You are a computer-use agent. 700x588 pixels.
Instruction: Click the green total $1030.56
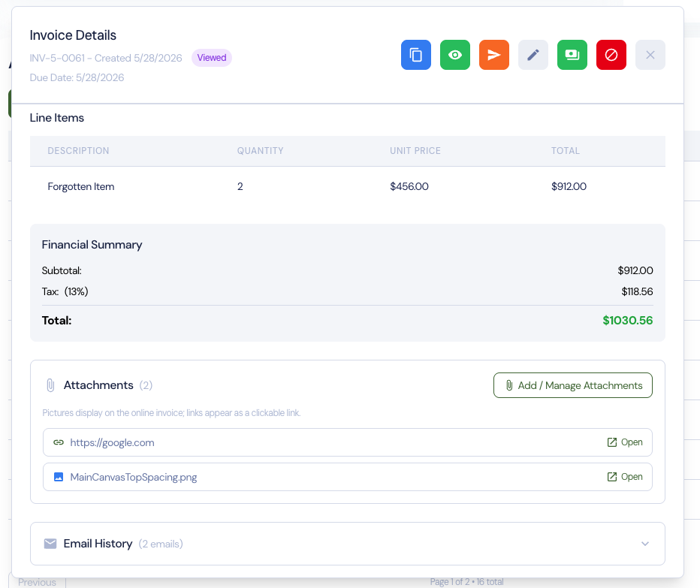[628, 321]
